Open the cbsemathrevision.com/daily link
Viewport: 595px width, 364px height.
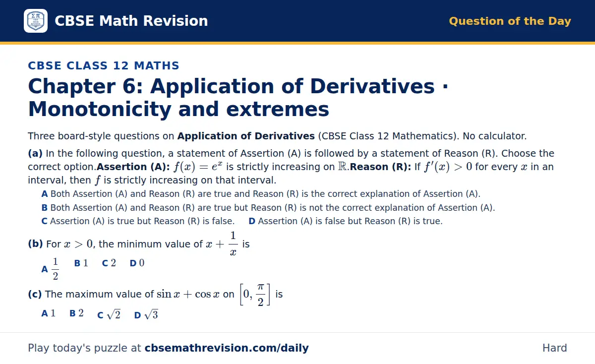coord(227,348)
